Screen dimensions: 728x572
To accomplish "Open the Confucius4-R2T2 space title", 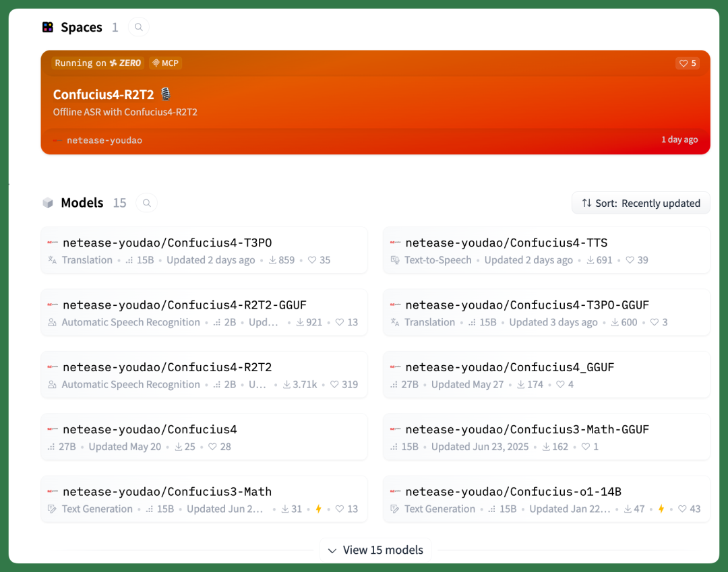I will pyautogui.click(x=103, y=94).
